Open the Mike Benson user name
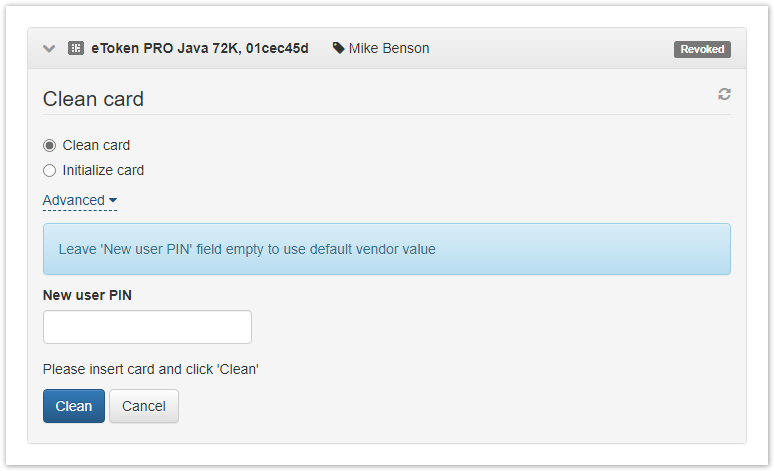The width and height of the screenshot is (774, 471). point(389,48)
